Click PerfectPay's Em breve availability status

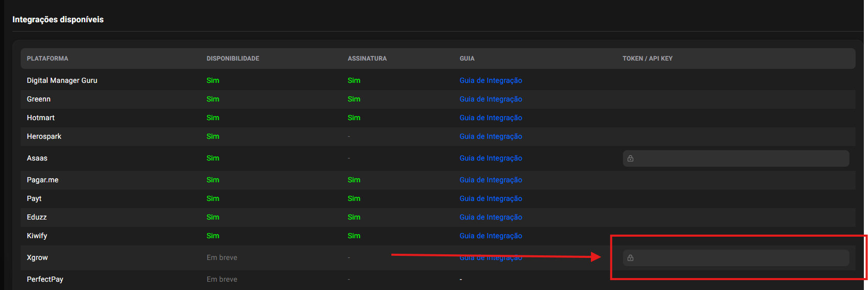pos(222,279)
